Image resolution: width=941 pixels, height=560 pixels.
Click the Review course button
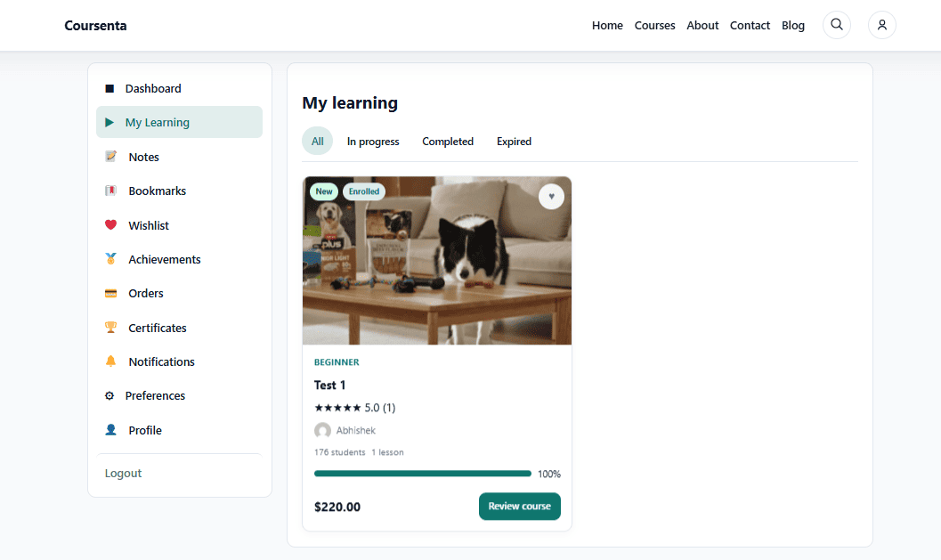point(520,506)
